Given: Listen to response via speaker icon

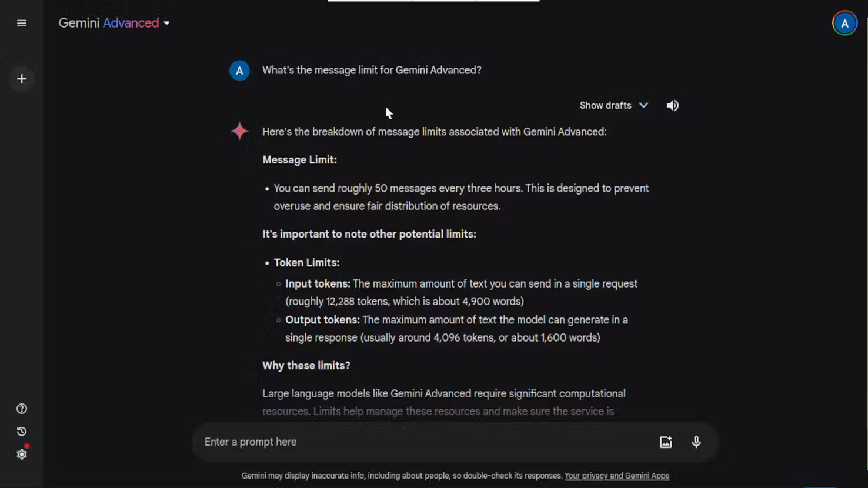Looking at the screenshot, I should point(672,105).
